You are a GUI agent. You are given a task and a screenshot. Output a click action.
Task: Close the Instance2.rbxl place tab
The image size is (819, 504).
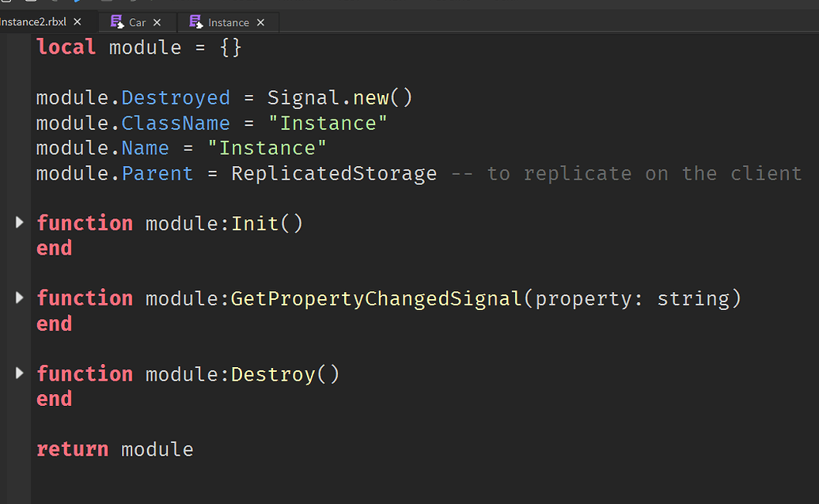(x=76, y=22)
